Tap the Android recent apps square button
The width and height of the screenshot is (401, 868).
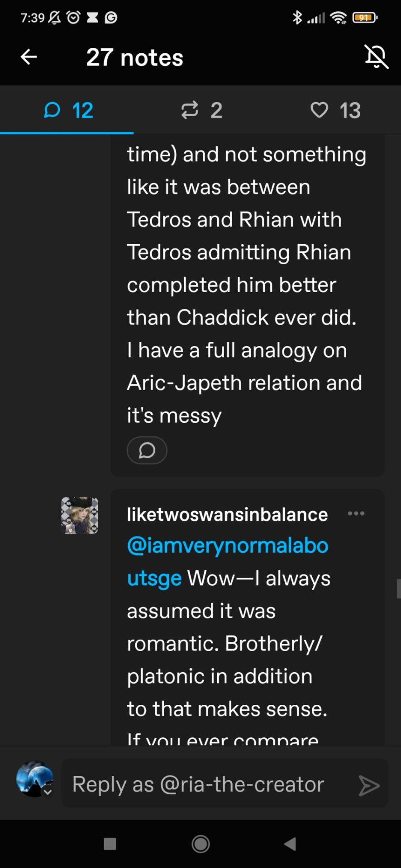(x=110, y=844)
